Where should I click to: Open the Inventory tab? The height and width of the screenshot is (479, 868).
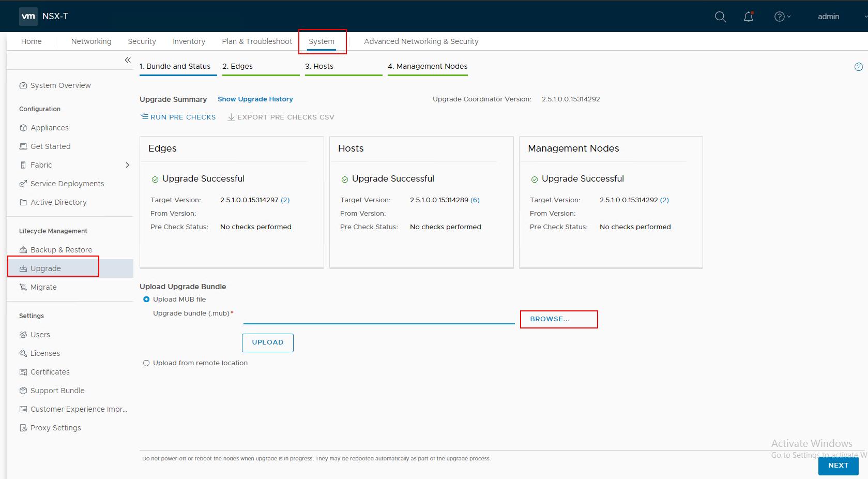tap(189, 41)
